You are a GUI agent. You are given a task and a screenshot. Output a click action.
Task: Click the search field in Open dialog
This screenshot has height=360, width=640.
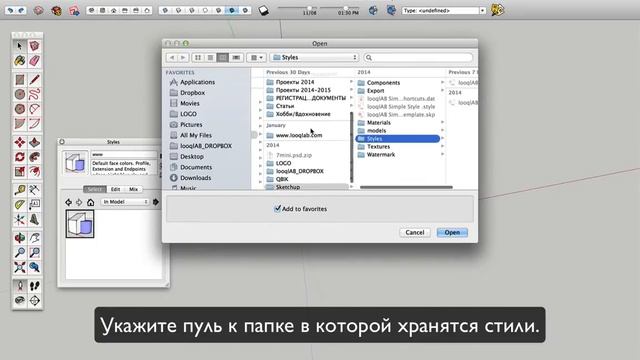point(418,58)
